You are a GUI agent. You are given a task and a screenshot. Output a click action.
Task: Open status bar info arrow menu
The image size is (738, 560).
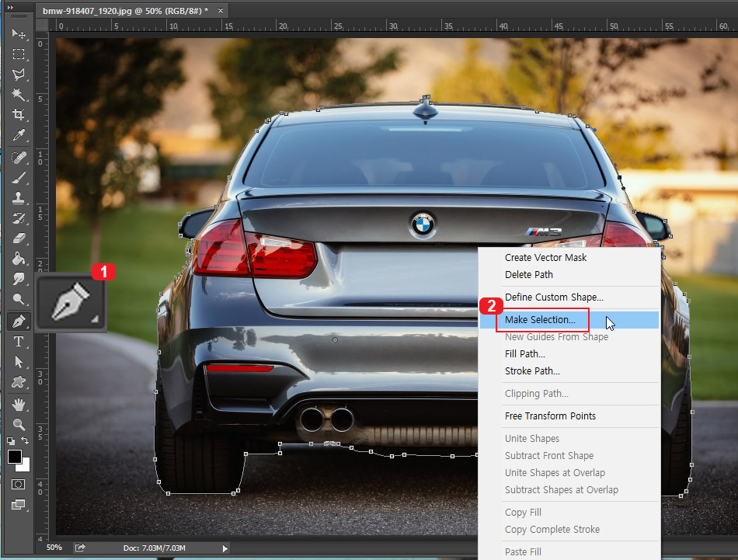(225, 548)
